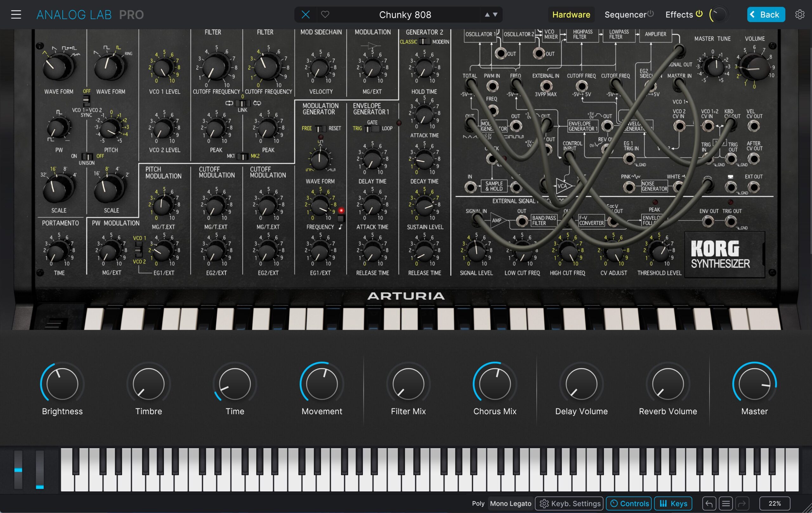812x513 pixels.
Task: Click the After CV OUT jack
Action: pos(754,159)
